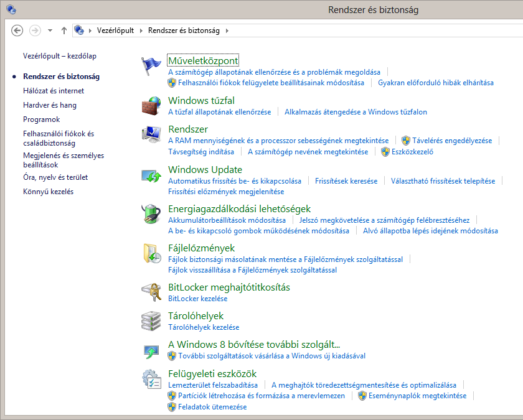Go up one level with the up arrow

64,30
